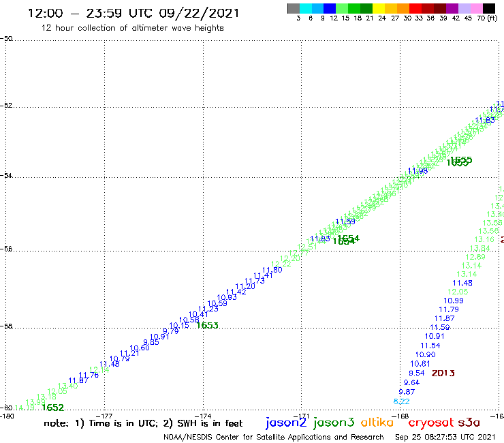This screenshot has height=443, width=504.
Task: Click the 'NOAA/NESDIS Center for Satellite Applications and Research' credit
Action: [x=274, y=437]
